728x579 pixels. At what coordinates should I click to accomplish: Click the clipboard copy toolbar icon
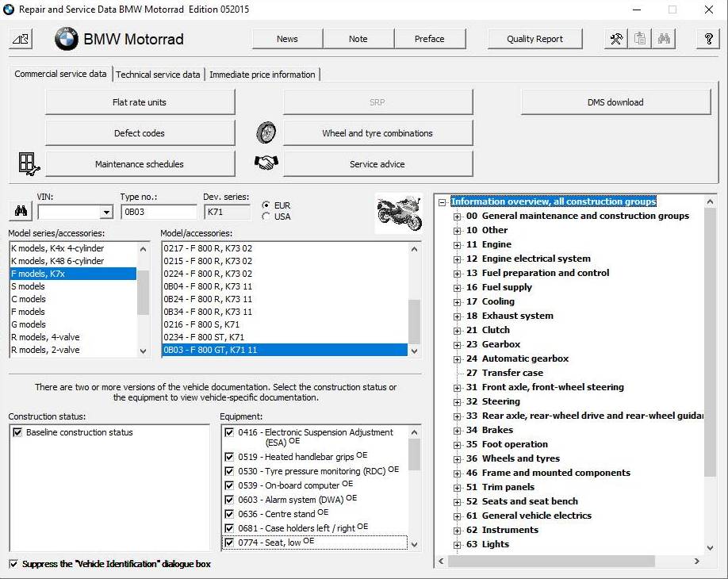(x=640, y=39)
